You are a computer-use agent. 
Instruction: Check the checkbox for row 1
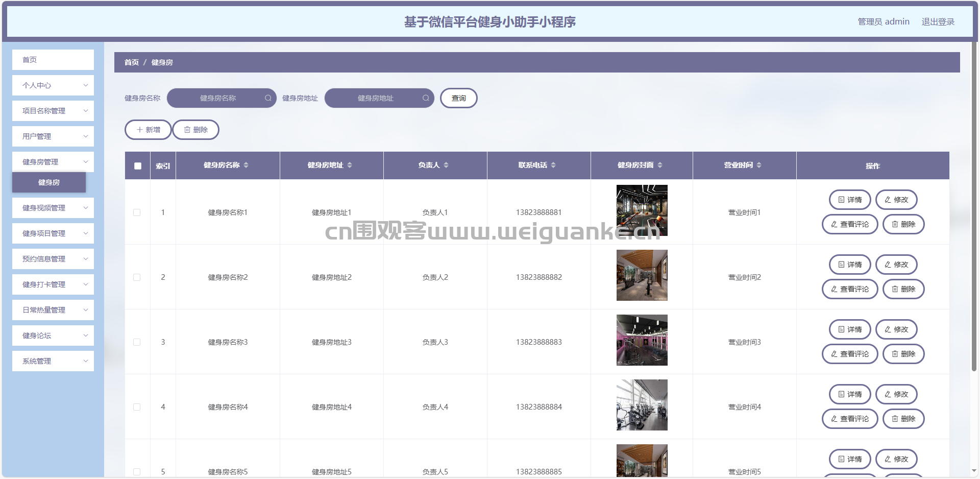pyautogui.click(x=137, y=212)
